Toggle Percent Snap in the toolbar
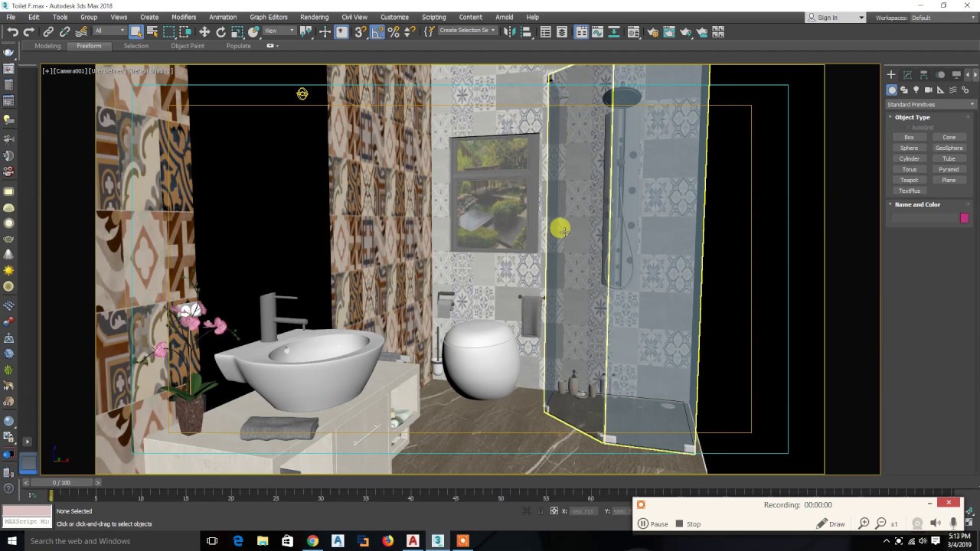Screen dimensions: 980x551 tap(394, 31)
